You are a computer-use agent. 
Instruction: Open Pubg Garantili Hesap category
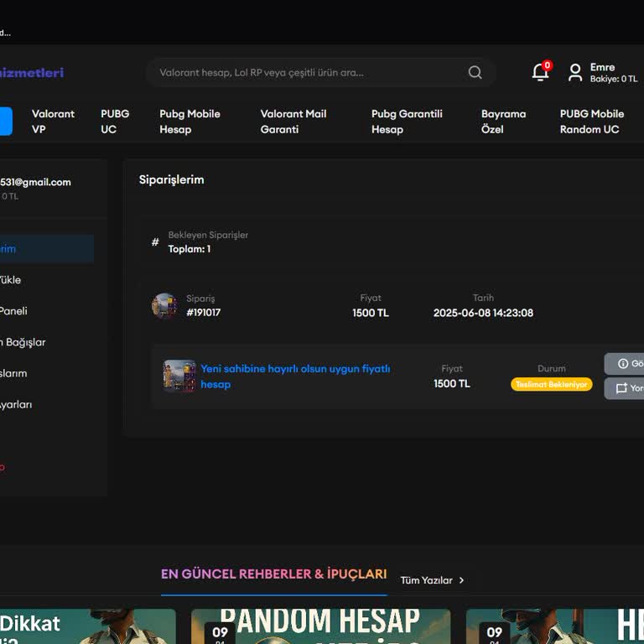407,122
